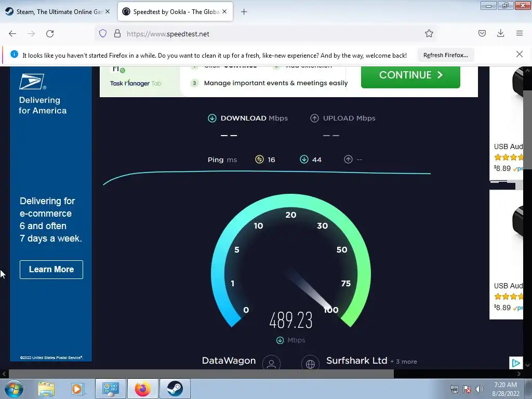The height and width of the screenshot is (399, 532).
Task: Click the grayed forward navigation arrow
Action: (31, 34)
